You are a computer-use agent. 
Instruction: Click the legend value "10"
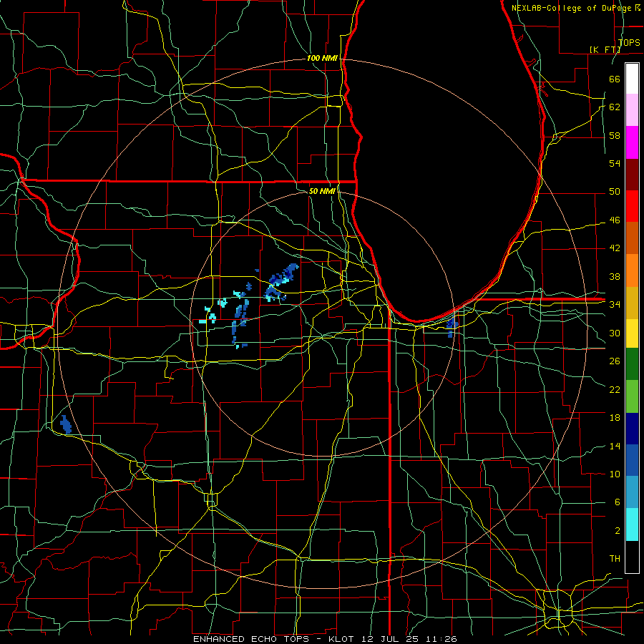tap(615, 474)
